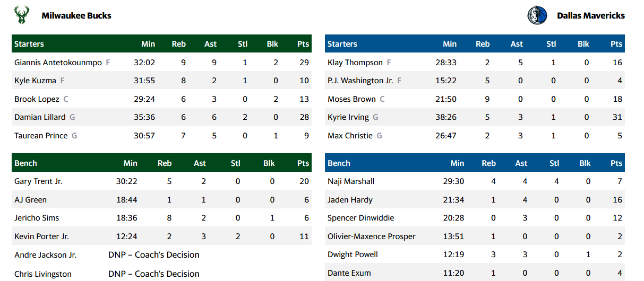Open Brook Lopez's player page

[37, 99]
